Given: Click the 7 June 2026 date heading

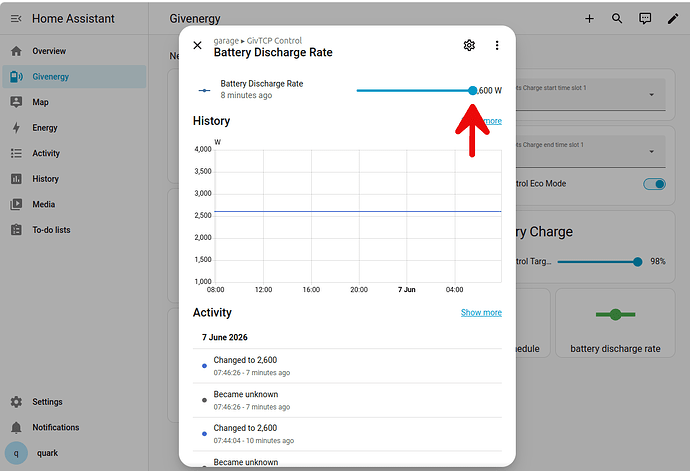Looking at the screenshot, I should 224,337.
